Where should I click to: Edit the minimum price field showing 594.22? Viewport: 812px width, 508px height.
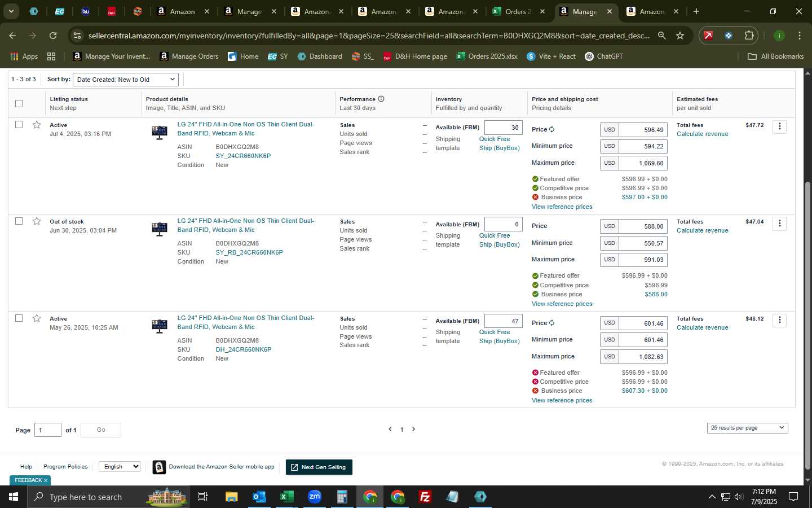(643, 146)
